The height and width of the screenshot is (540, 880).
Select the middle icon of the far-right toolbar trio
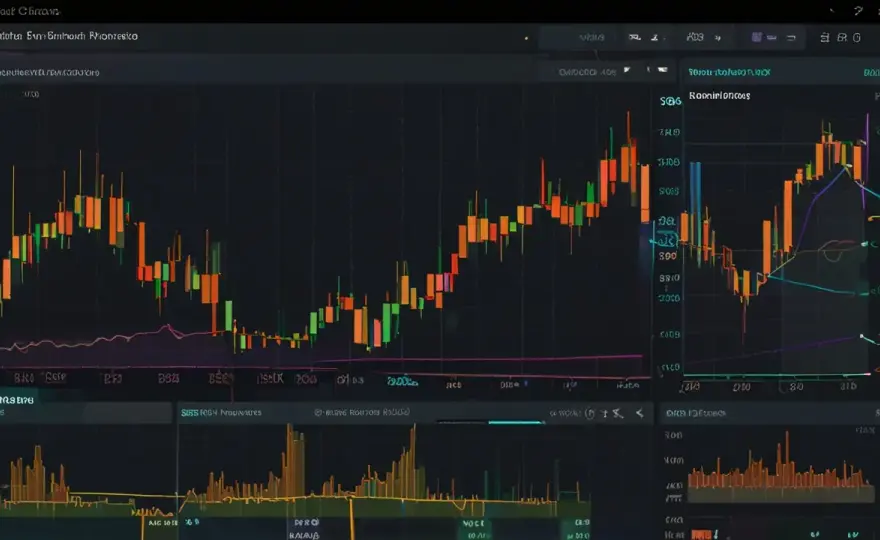[842, 38]
